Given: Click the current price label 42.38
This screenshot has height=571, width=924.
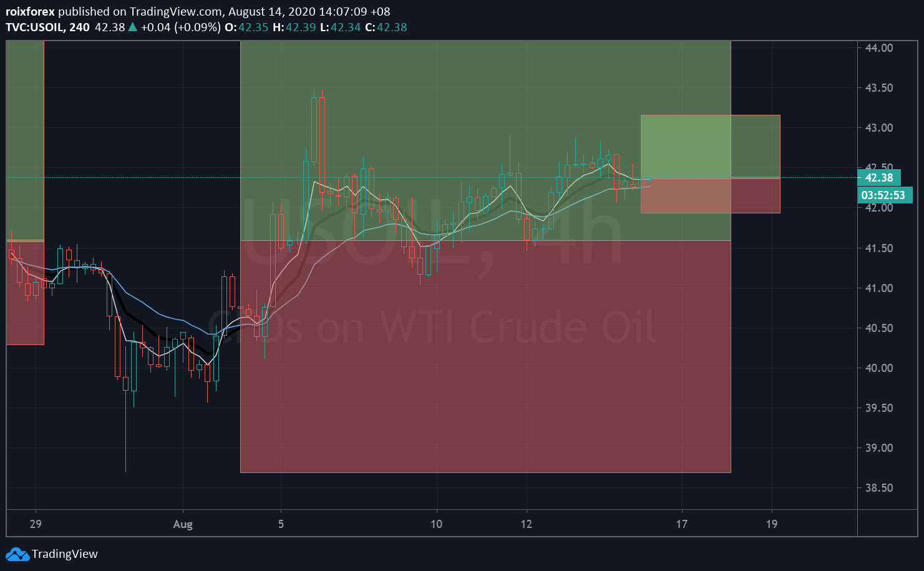Looking at the screenshot, I should 879,178.
